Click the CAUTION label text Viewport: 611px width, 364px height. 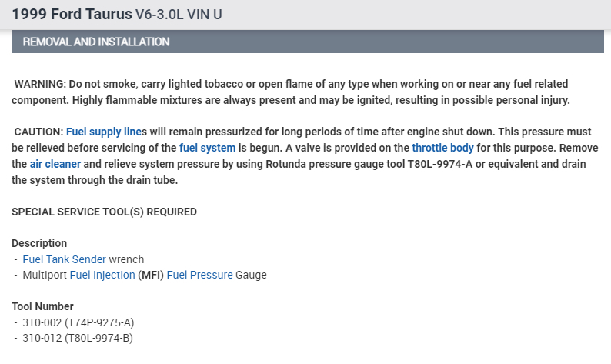pos(38,132)
